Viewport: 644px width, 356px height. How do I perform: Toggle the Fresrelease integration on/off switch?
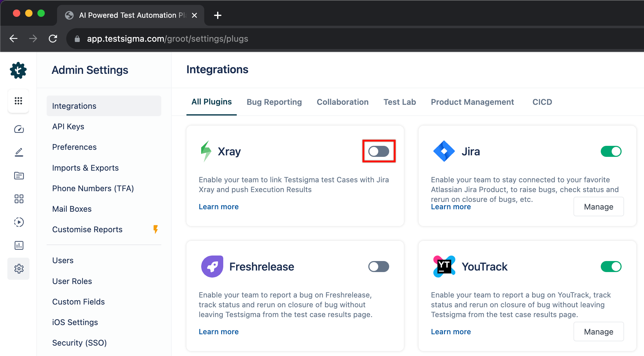(378, 267)
